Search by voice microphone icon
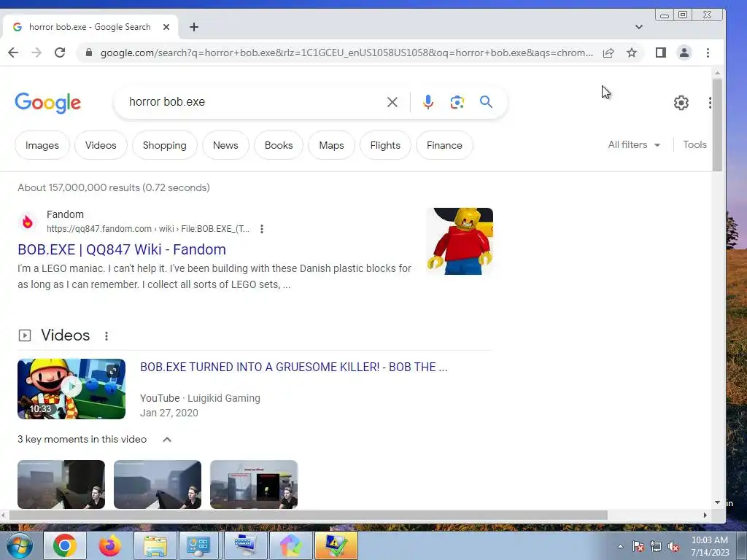 [x=427, y=102]
